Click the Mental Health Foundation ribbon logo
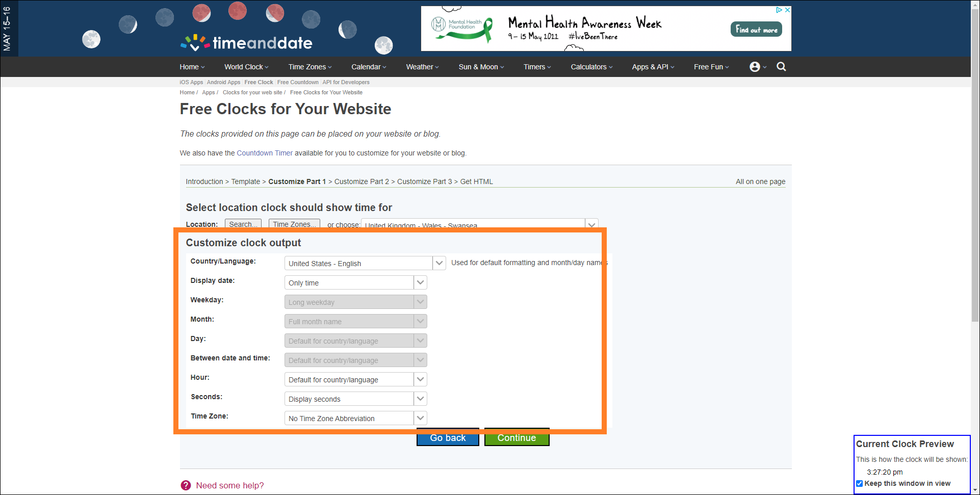 462,29
